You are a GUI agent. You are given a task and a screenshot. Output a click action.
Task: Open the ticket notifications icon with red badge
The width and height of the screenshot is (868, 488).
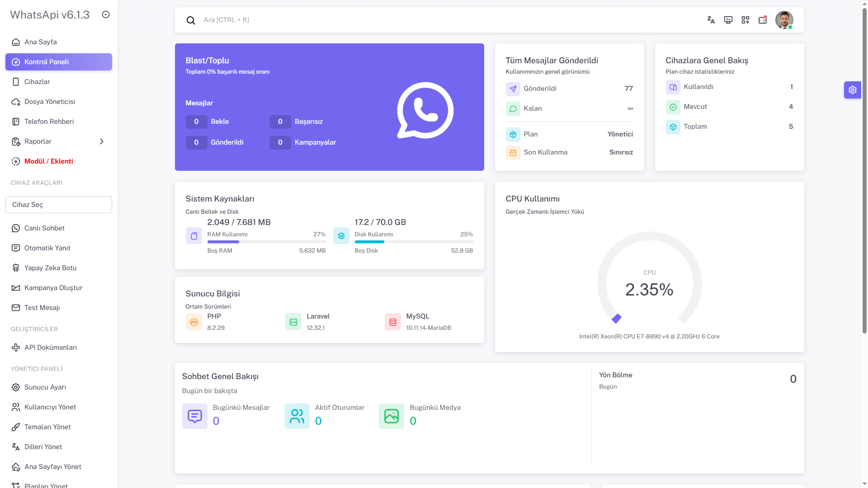pyautogui.click(x=762, y=20)
